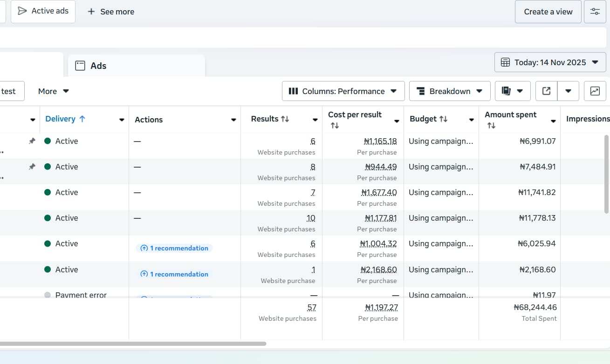The width and height of the screenshot is (610, 364).
Task: Click See more views
Action: click(x=111, y=12)
